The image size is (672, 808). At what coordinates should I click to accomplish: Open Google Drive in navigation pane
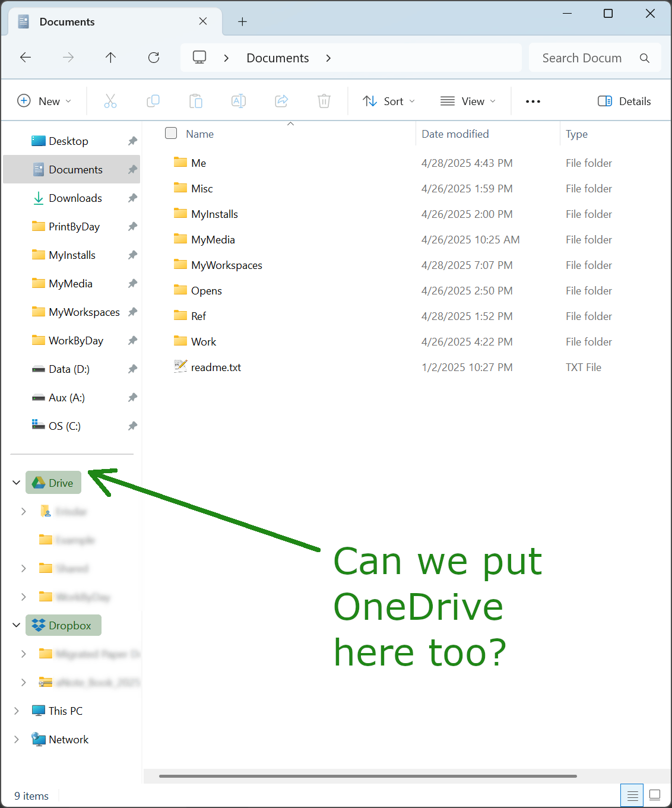(53, 483)
